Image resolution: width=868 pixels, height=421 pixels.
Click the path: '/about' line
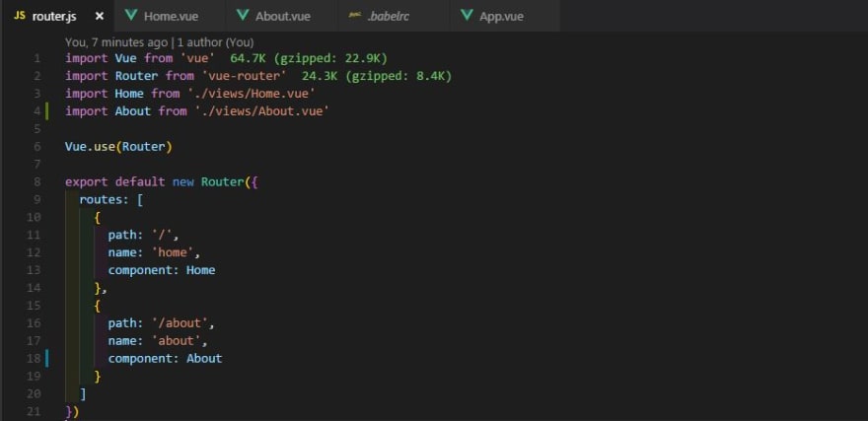[161, 322]
